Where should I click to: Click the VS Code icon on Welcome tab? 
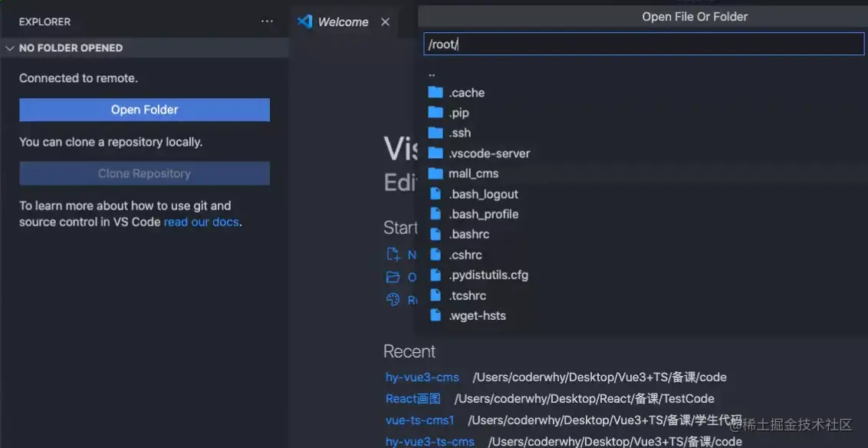coord(305,21)
